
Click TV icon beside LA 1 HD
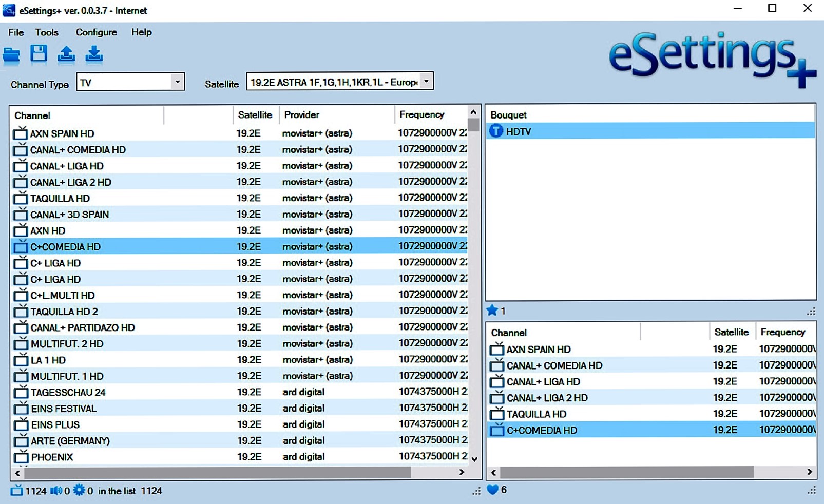point(21,360)
